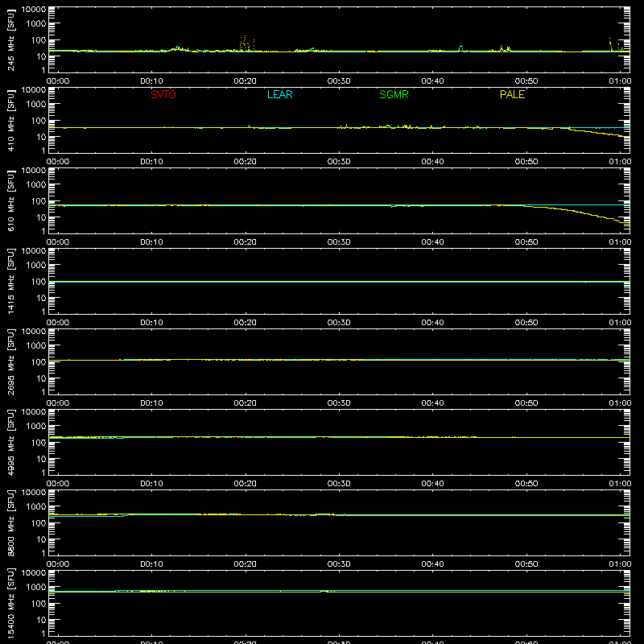Screen dimensions: 644x644
Task: Click 00:20 time label under 245 MHz plot
Action: coord(246,81)
